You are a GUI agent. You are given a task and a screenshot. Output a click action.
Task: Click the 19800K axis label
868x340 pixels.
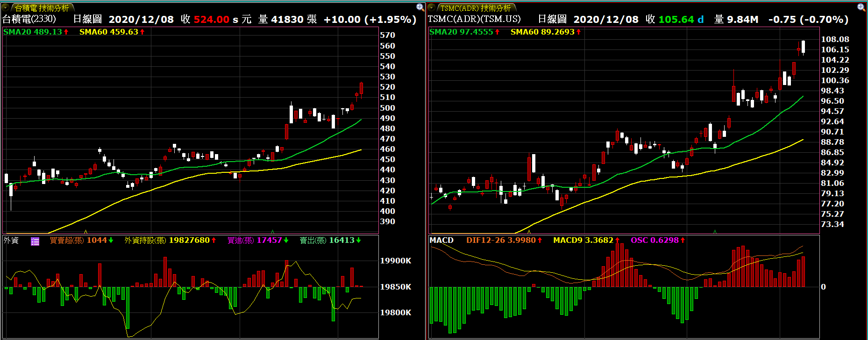396,312
